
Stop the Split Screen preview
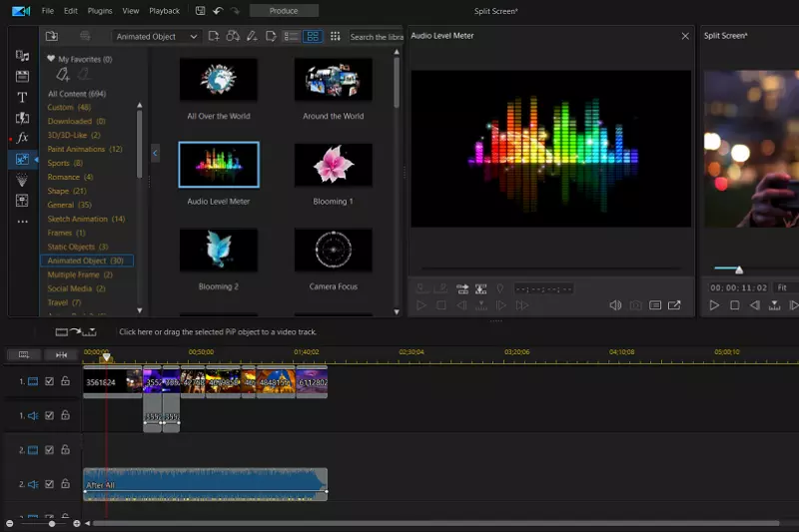[x=735, y=305]
